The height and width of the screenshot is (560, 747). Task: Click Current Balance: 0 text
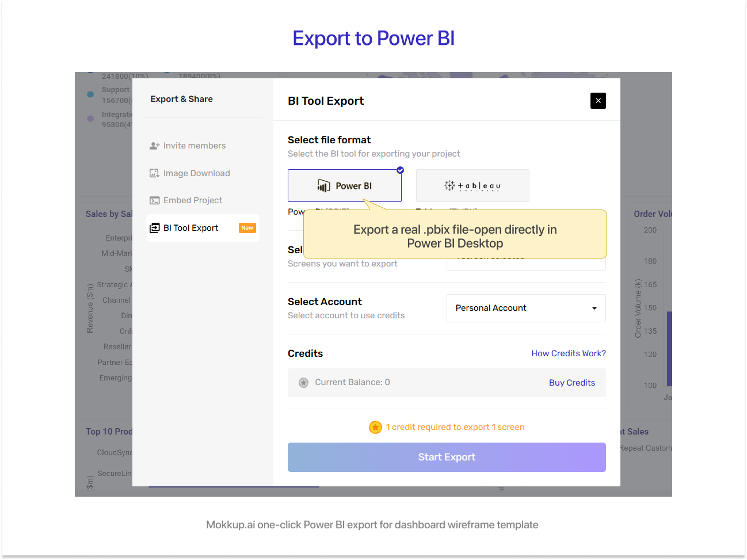pos(352,382)
